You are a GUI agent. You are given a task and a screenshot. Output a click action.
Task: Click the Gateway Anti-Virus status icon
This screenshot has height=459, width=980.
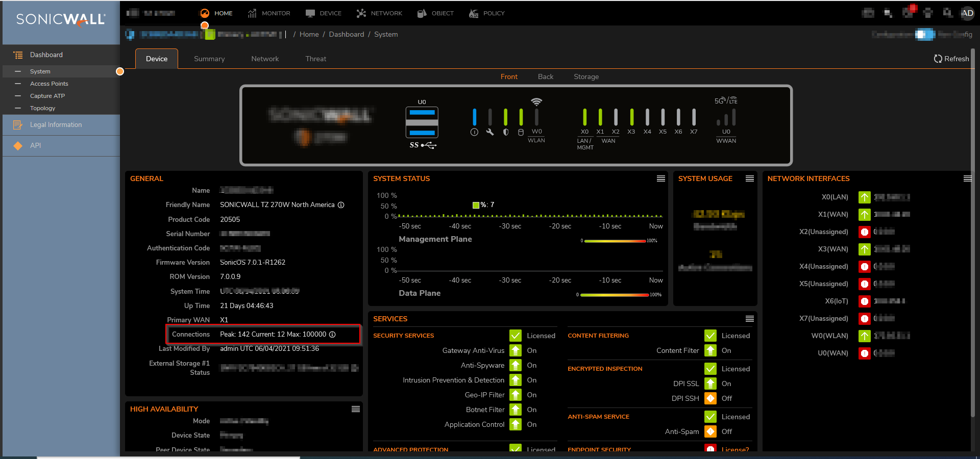(x=516, y=351)
